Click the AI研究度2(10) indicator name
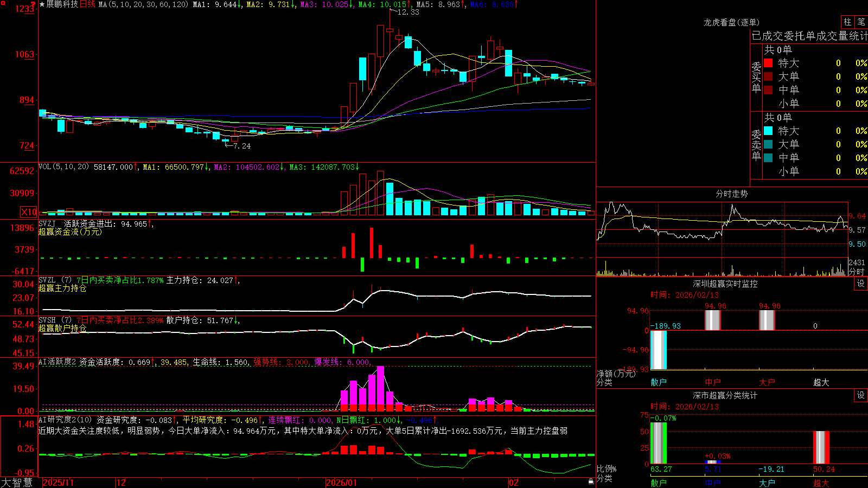 coord(65,420)
